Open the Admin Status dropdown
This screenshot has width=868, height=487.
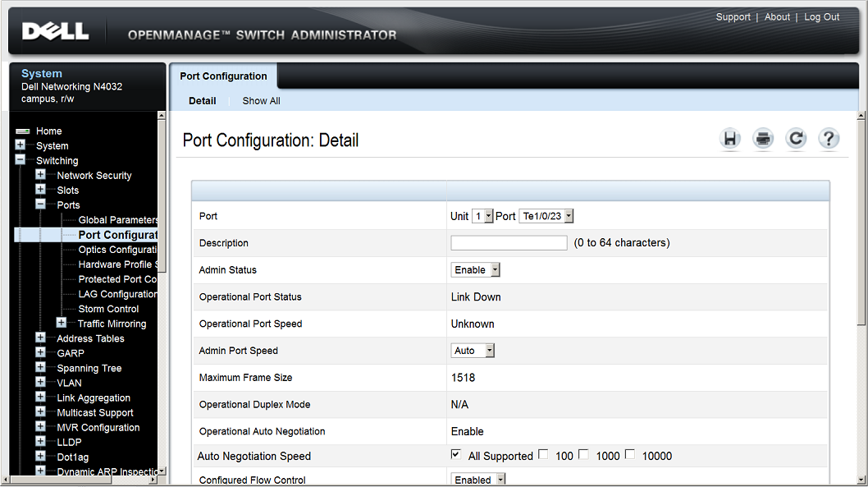pos(492,269)
